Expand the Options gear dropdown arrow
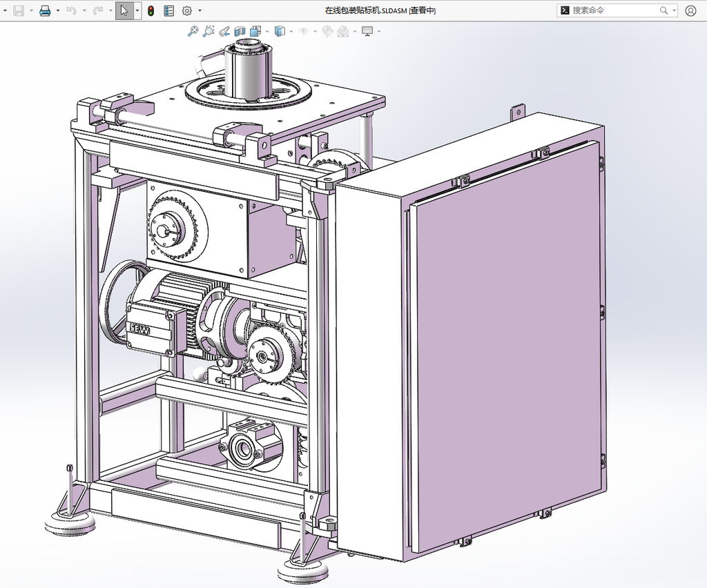The width and height of the screenshot is (707, 588). pos(200,10)
